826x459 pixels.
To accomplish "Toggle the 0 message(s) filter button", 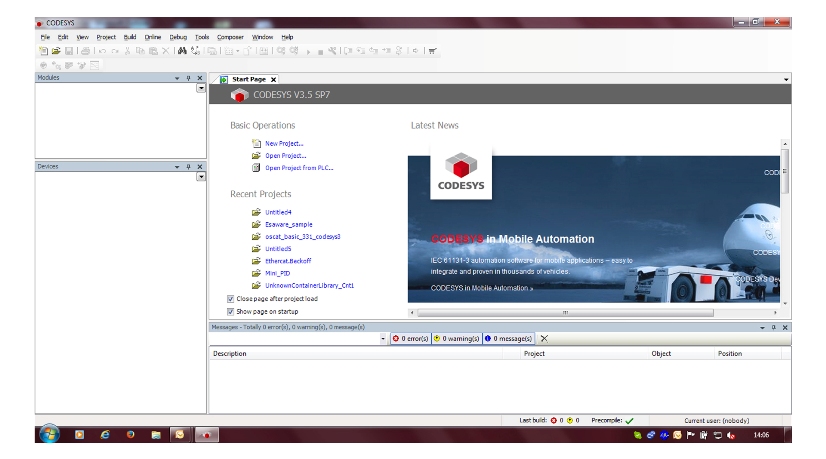I will pos(508,338).
